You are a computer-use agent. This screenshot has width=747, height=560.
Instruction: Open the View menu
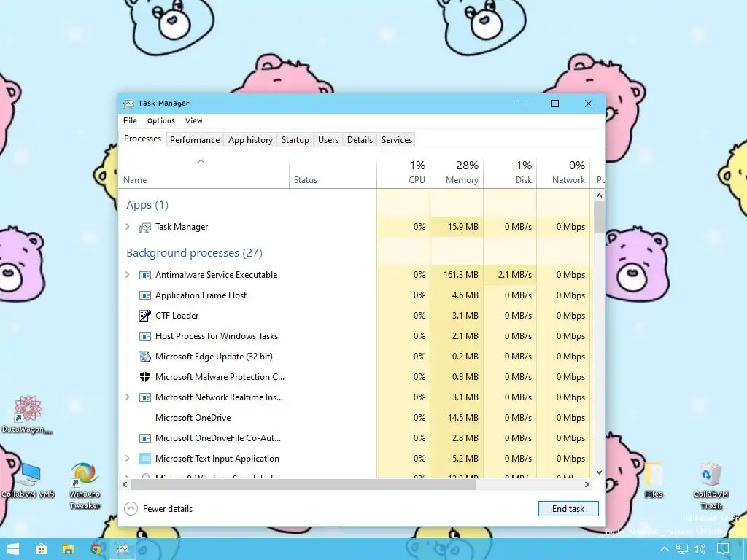tap(194, 121)
